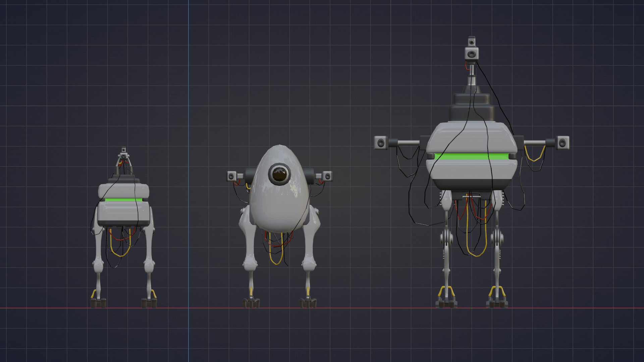Select the large robot's left foot

point(446,304)
